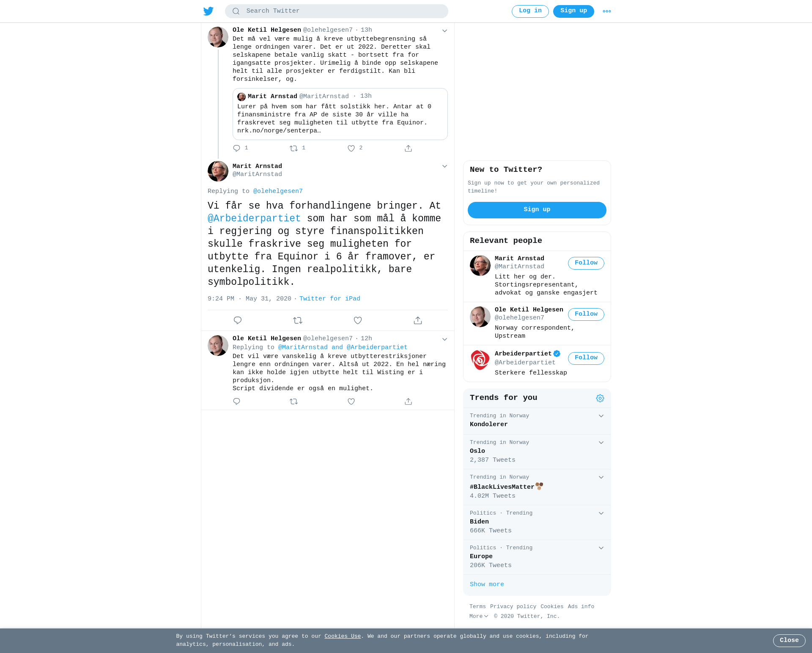Like Marit Arnstad's main tweet
Image resolution: width=812 pixels, height=653 pixels.
click(x=358, y=320)
